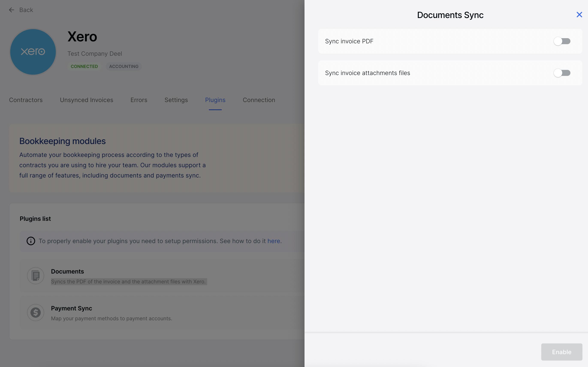Click the Xero page title
Viewport: 588px width, 367px height.
pos(82,37)
